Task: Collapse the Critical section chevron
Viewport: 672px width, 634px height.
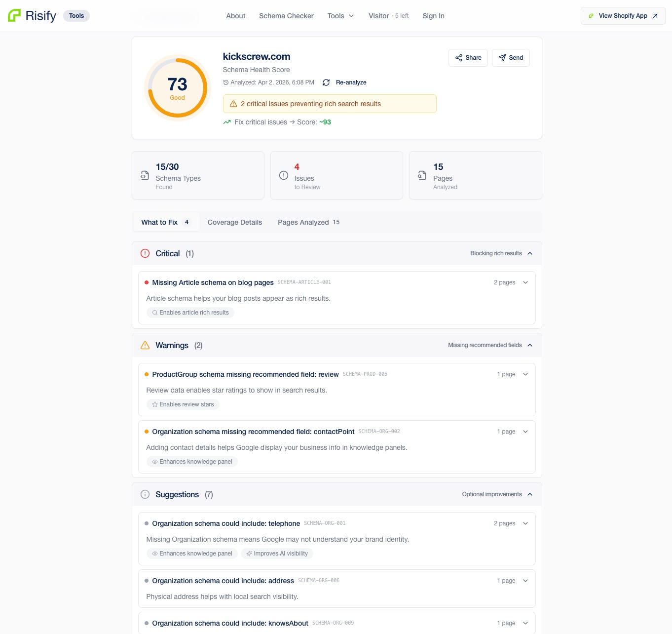Action: 530,253
